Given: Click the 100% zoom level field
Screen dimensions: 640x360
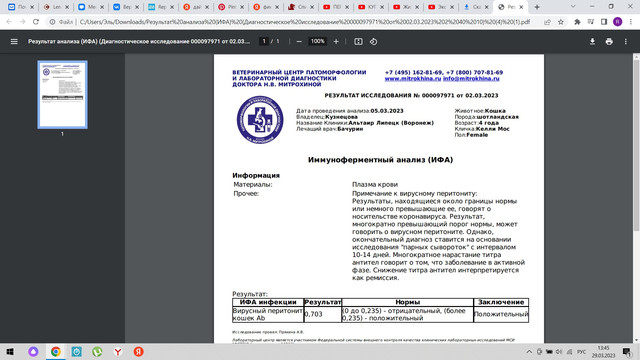Looking at the screenshot, I should tap(317, 41).
